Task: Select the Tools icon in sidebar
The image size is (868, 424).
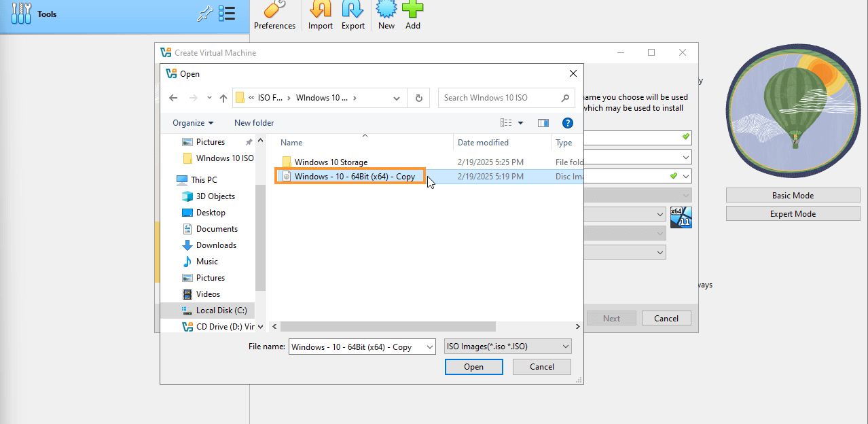Action: [22, 14]
